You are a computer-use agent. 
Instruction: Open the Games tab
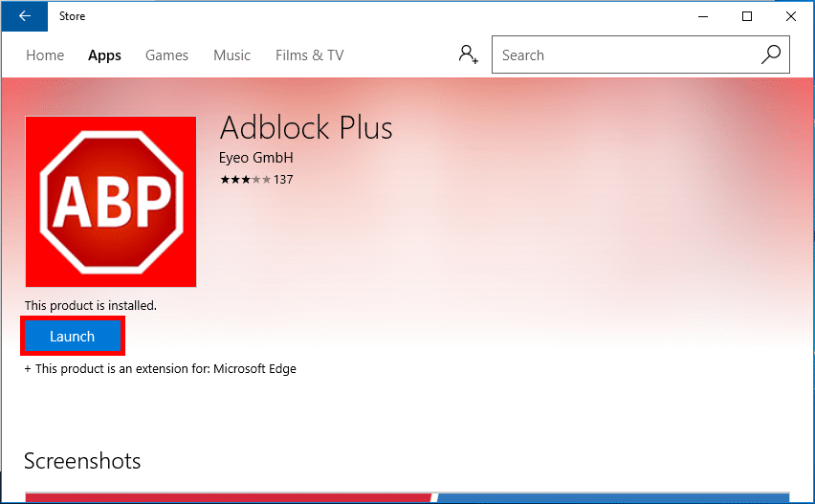[x=166, y=55]
